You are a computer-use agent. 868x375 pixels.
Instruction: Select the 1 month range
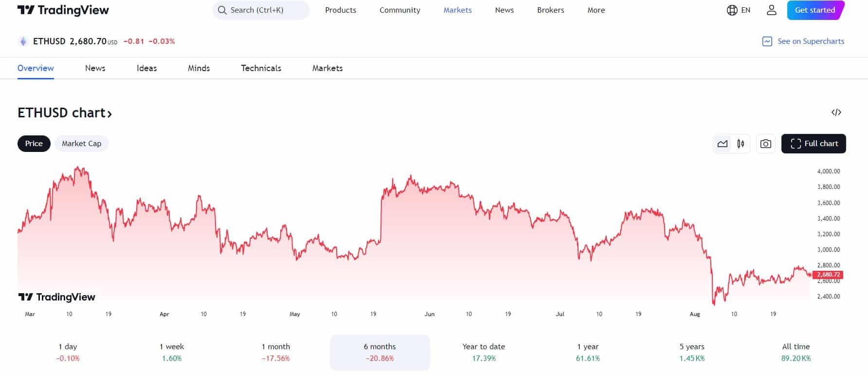(276, 353)
